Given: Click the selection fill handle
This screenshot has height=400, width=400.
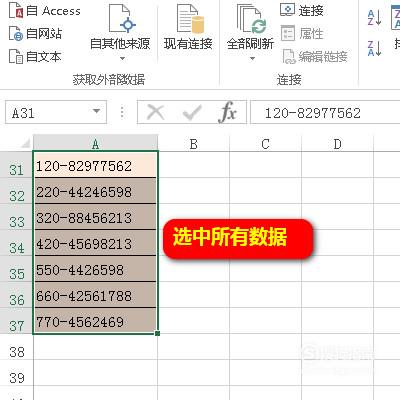Looking at the screenshot, I should point(158,333).
